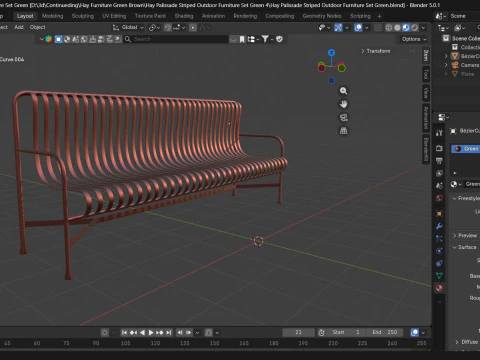Open the Add menu in viewport header
The image size is (480, 360).
pos(19,27)
